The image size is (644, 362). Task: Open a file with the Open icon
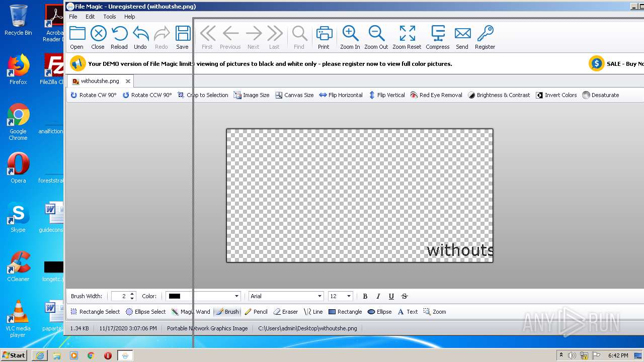[77, 38]
